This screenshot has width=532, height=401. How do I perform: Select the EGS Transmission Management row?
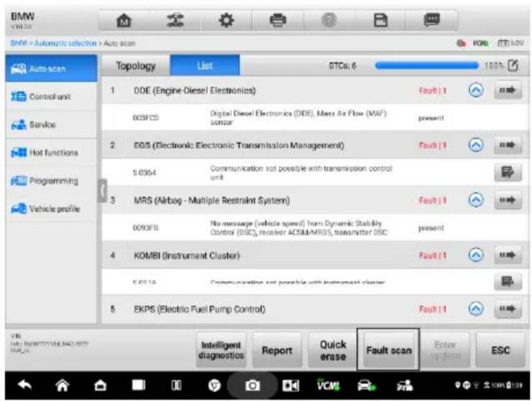[x=315, y=145]
